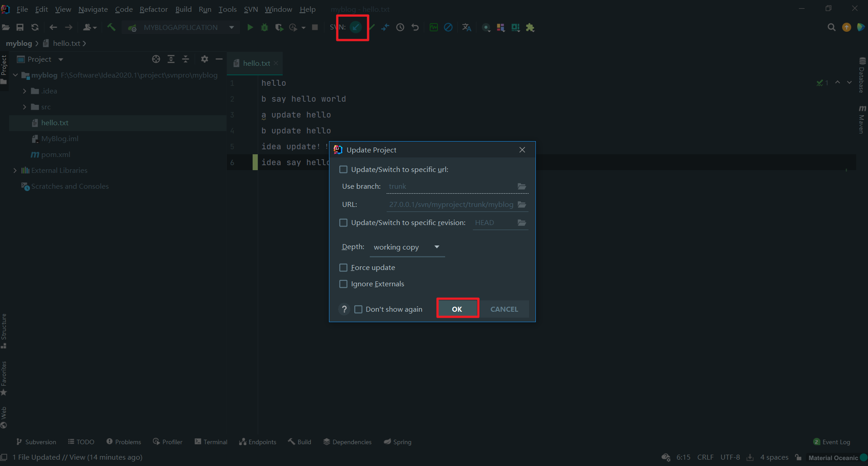Click UTF-8 encoding in status bar
868x466 pixels.
point(730,457)
